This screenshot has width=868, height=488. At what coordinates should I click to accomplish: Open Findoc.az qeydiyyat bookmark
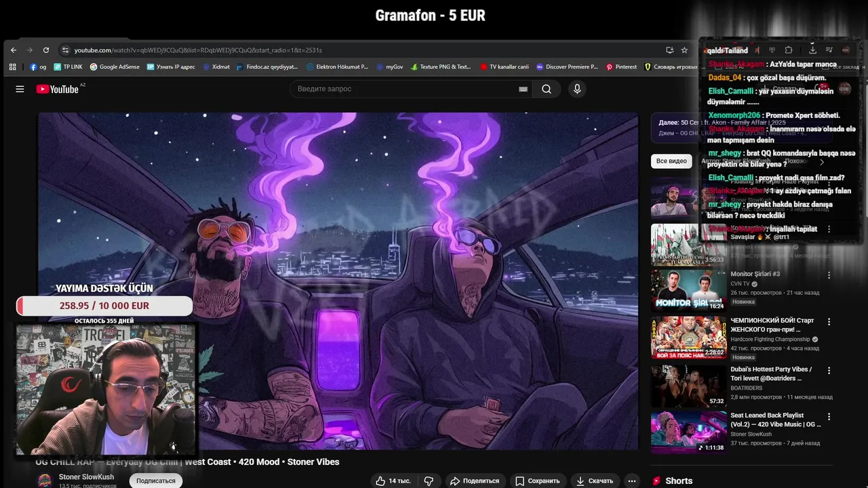[267, 67]
